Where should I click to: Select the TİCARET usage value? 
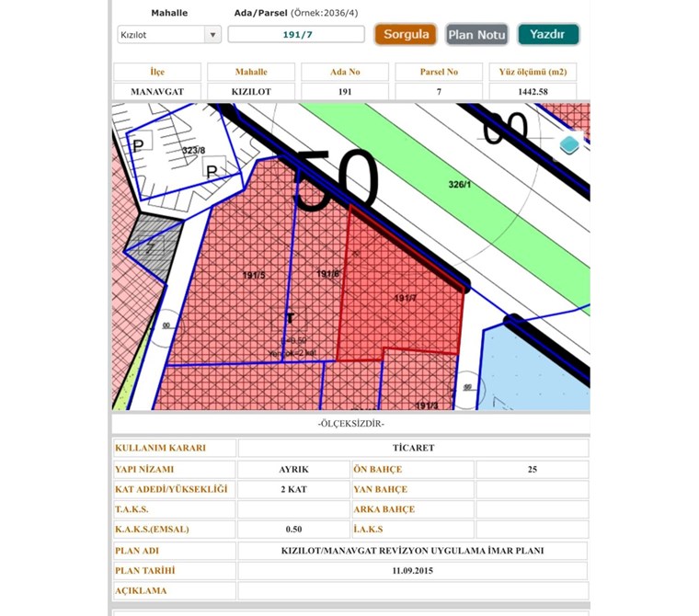(x=413, y=448)
